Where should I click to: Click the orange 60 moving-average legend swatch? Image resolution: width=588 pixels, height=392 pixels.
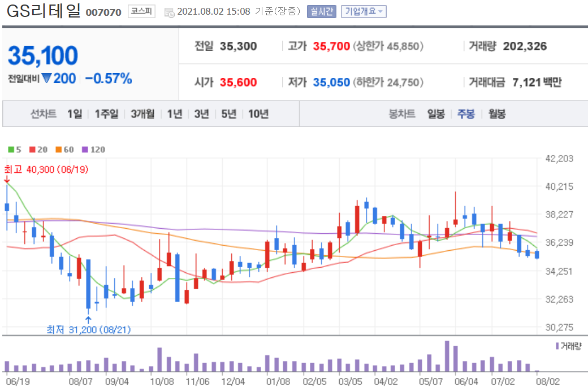pyautogui.click(x=58, y=150)
